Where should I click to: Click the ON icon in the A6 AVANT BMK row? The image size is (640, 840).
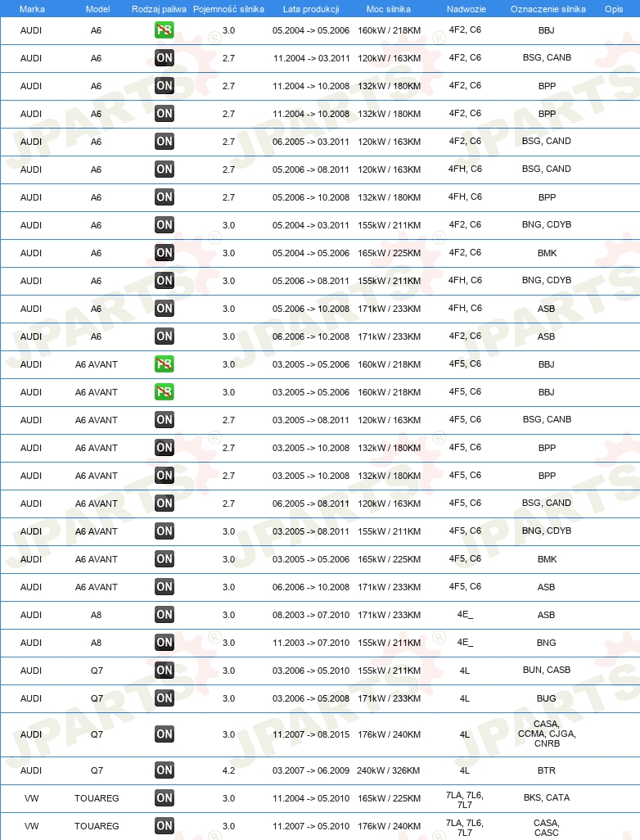164,559
